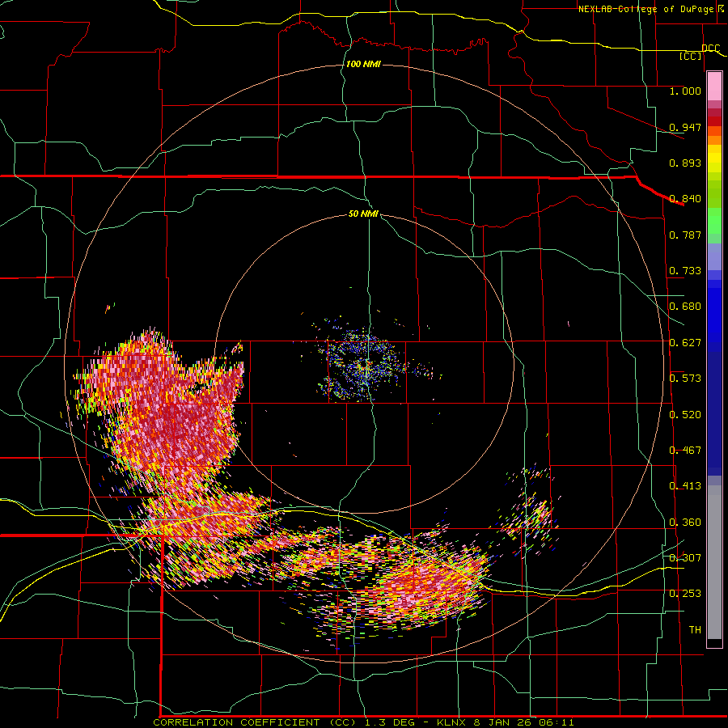Click the 0.253 scale value
The width and height of the screenshot is (728, 728).
(x=685, y=594)
